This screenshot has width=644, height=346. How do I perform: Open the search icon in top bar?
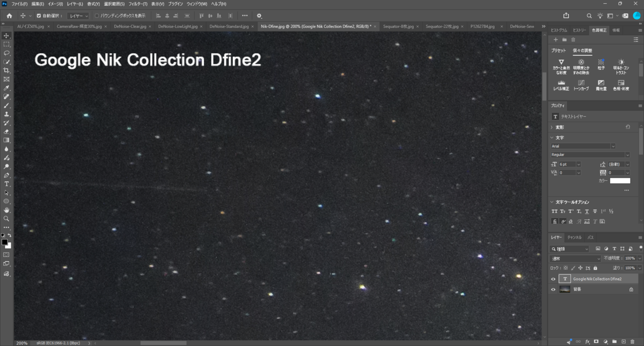click(589, 16)
